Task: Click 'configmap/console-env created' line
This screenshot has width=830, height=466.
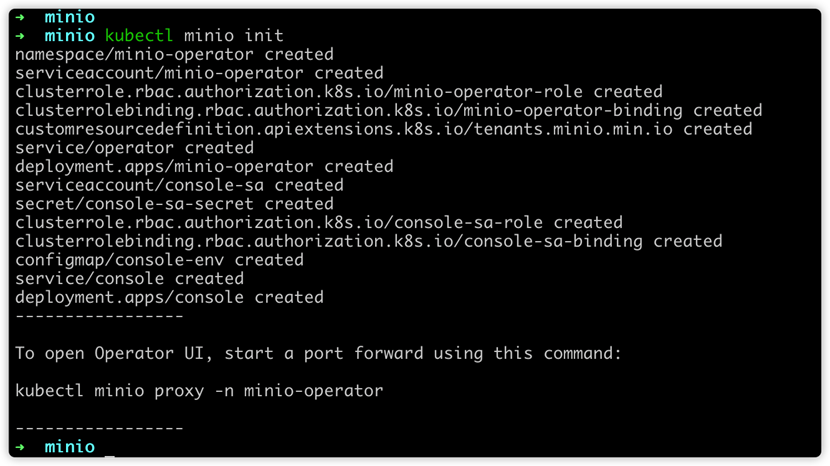Action: (159, 260)
